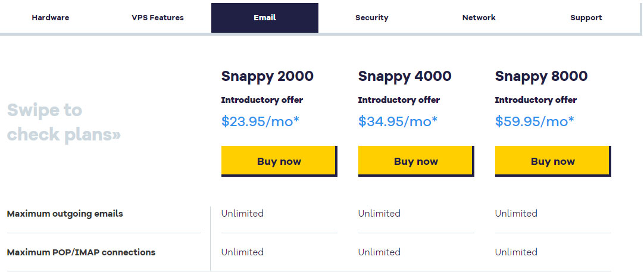The image size is (644, 272).
Task: Click the Snappy 2000 plan heading
Action: pyautogui.click(x=267, y=76)
